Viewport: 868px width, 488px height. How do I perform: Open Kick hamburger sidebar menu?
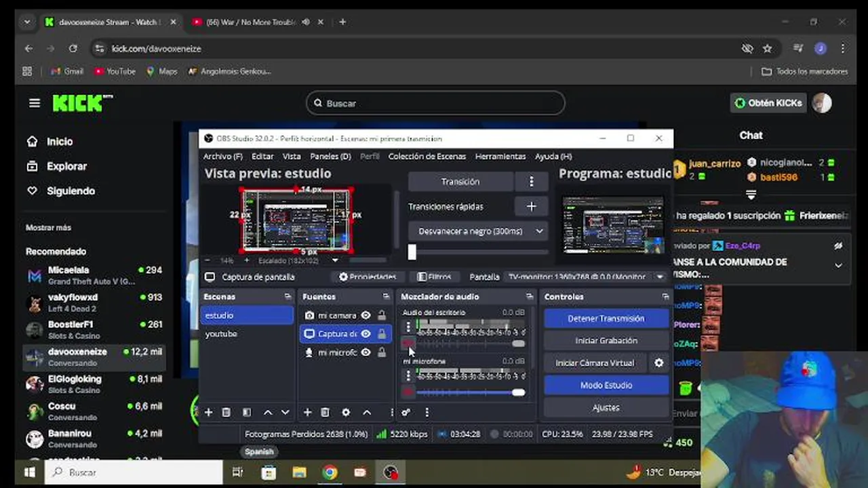click(x=35, y=103)
